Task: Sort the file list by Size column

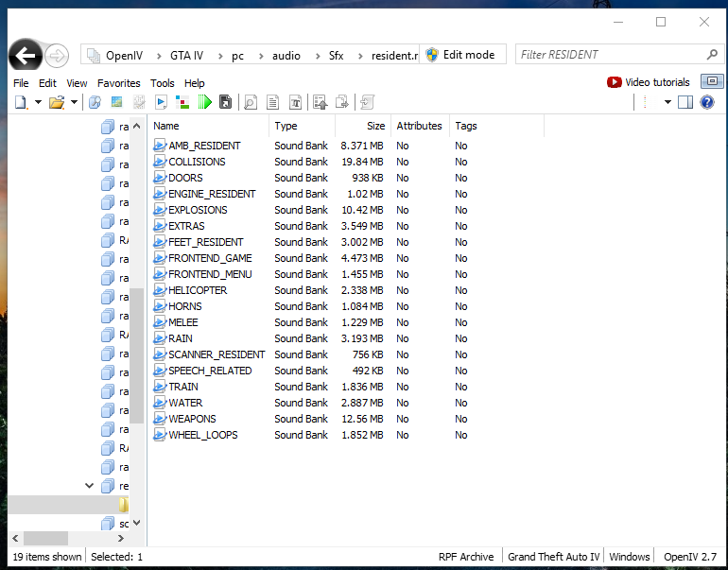Action: (x=375, y=126)
